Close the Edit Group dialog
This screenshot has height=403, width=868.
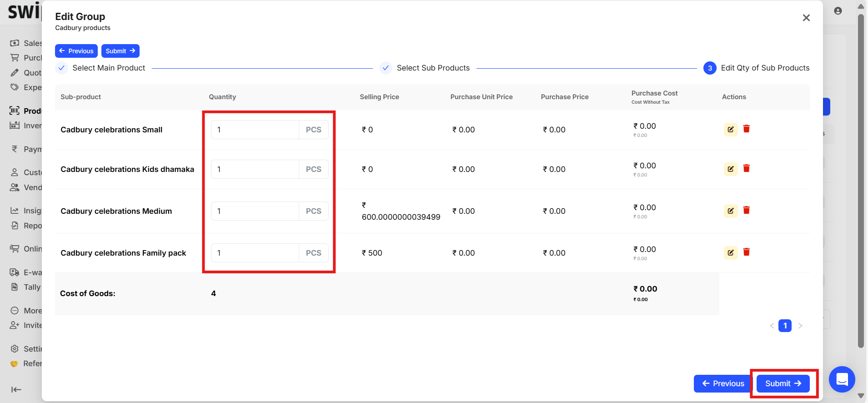click(x=806, y=18)
